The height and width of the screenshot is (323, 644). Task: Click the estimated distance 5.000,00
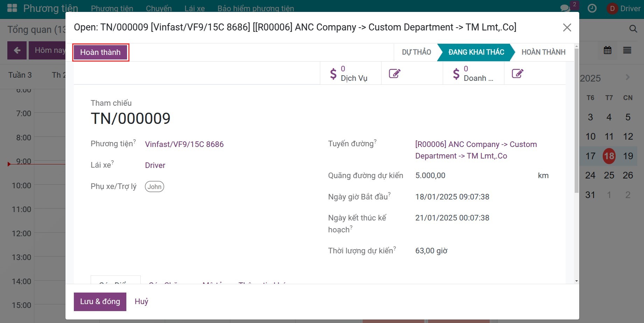(x=430, y=175)
